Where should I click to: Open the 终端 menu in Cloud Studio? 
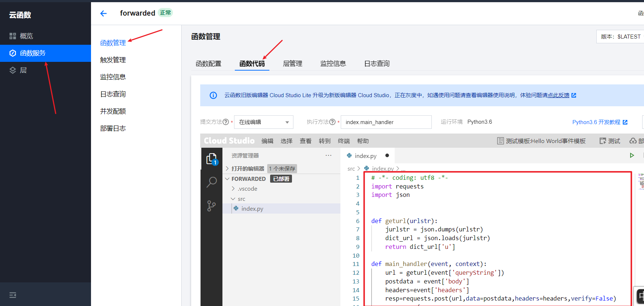(344, 141)
